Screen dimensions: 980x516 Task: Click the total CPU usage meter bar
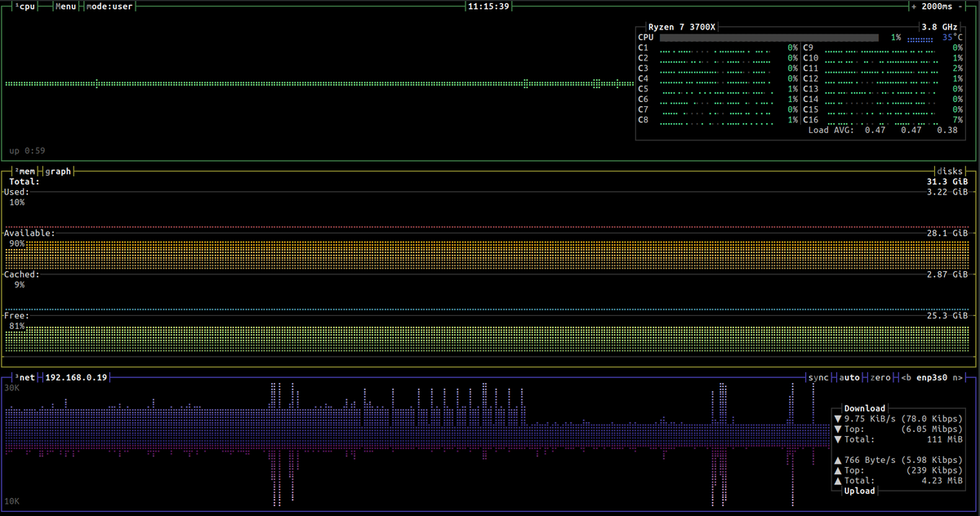click(x=769, y=38)
